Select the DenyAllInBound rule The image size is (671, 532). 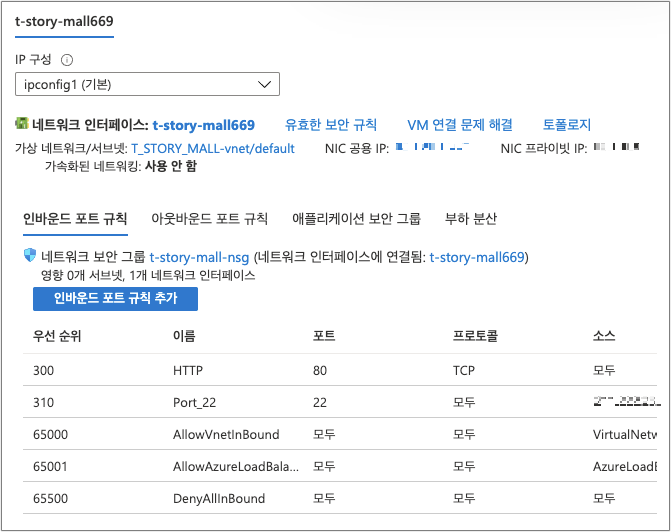click(x=219, y=499)
